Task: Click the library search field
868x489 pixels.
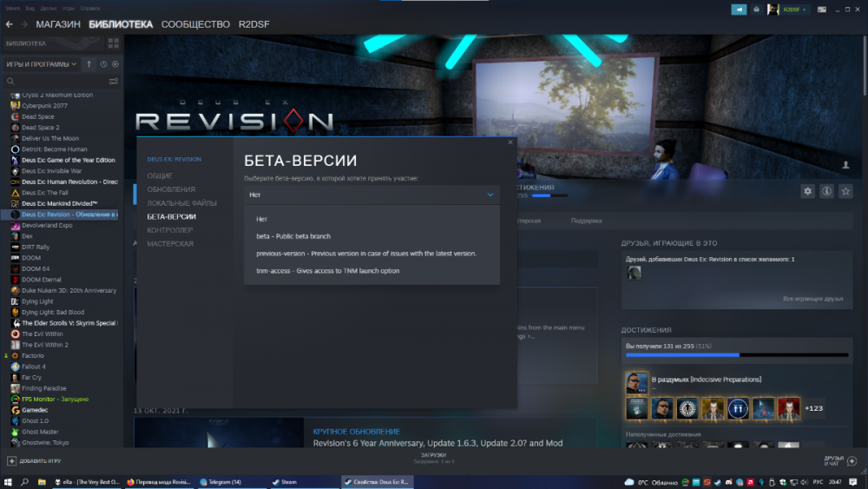Action: (56, 81)
